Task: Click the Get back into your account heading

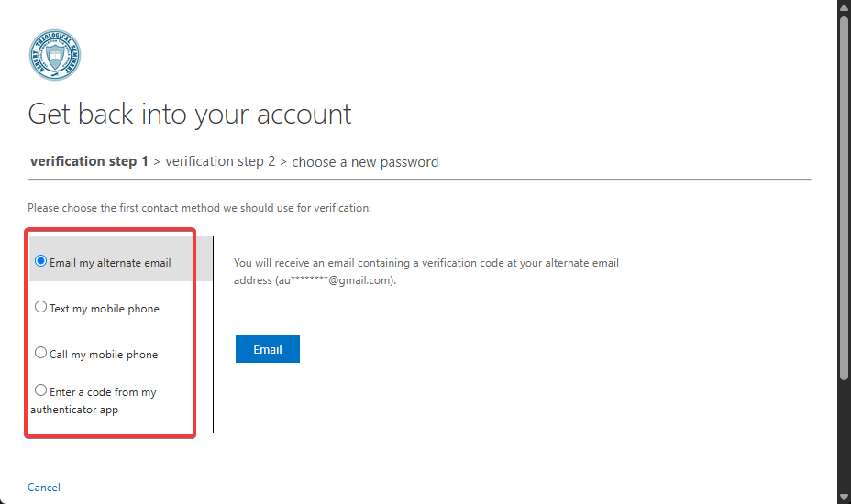Action: pyautogui.click(x=190, y=115)
